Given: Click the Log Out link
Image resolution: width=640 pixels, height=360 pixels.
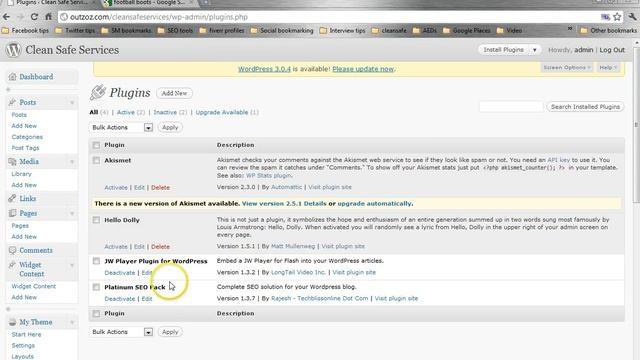Looking at the screenshot, I should click(x=612, y=50).
